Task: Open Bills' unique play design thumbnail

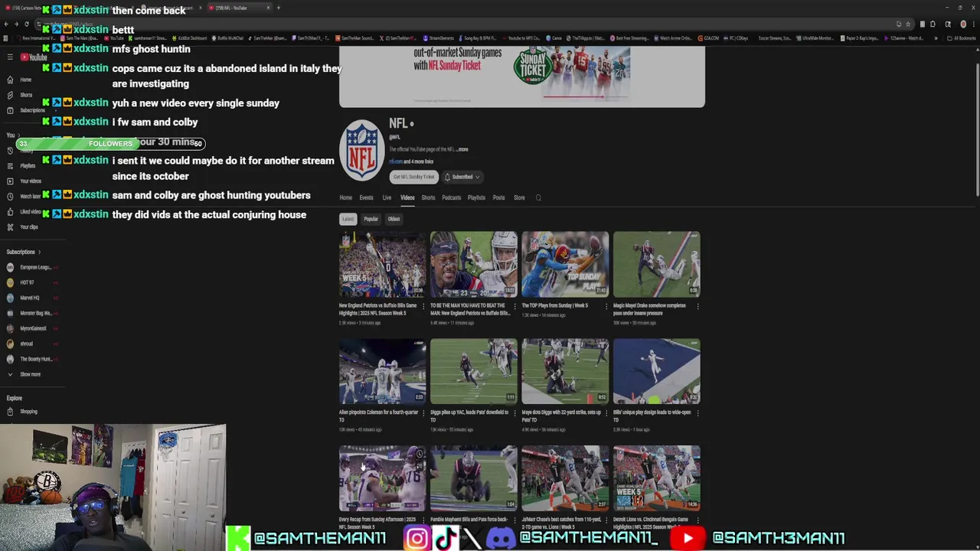Action: tap(656, 371)
